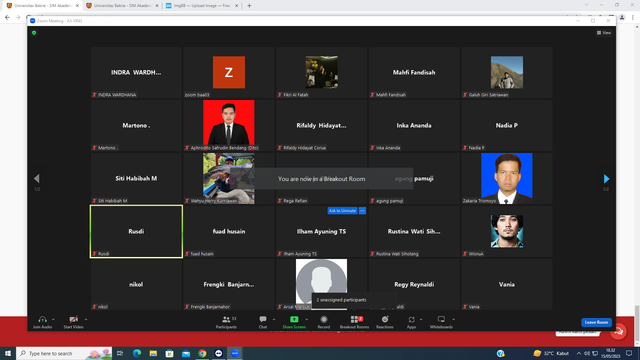Image resolution: width=640 pixels, height=360 pixels.
Task: Click the Record icon
Action: click(324, 319)
